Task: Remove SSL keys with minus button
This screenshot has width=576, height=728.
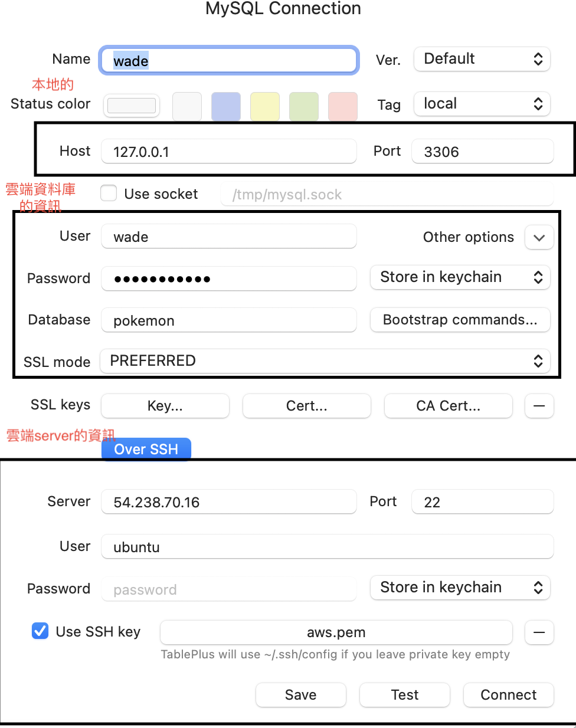Action: coord(539,406)
